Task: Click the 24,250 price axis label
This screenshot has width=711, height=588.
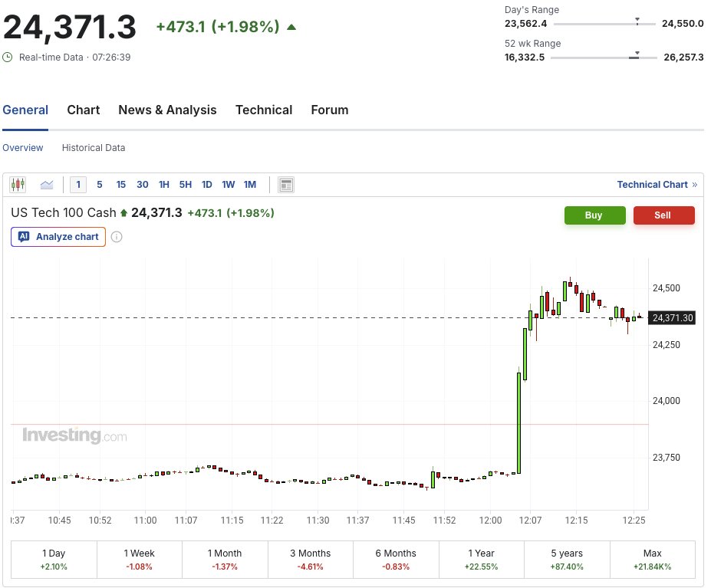Action: click(666, 345)
